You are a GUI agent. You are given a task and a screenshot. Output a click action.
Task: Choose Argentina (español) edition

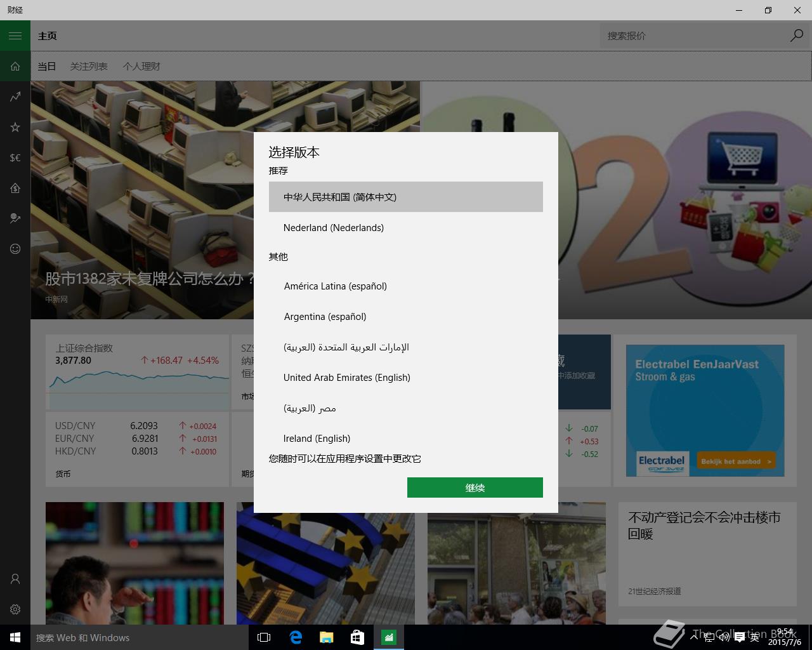pos(406,316)
